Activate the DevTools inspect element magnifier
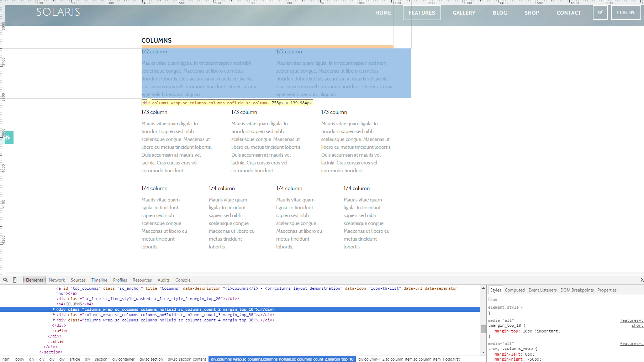This screenshot has height=362, width=644. coord(5,280)
